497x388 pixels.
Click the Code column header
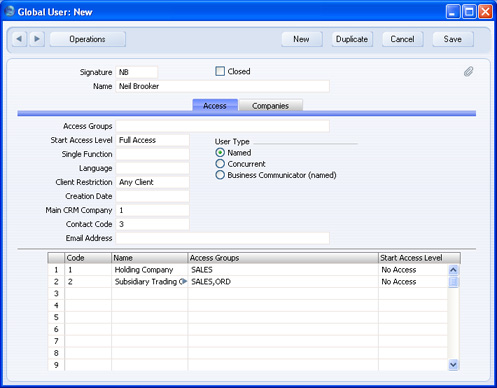point(88,258)
